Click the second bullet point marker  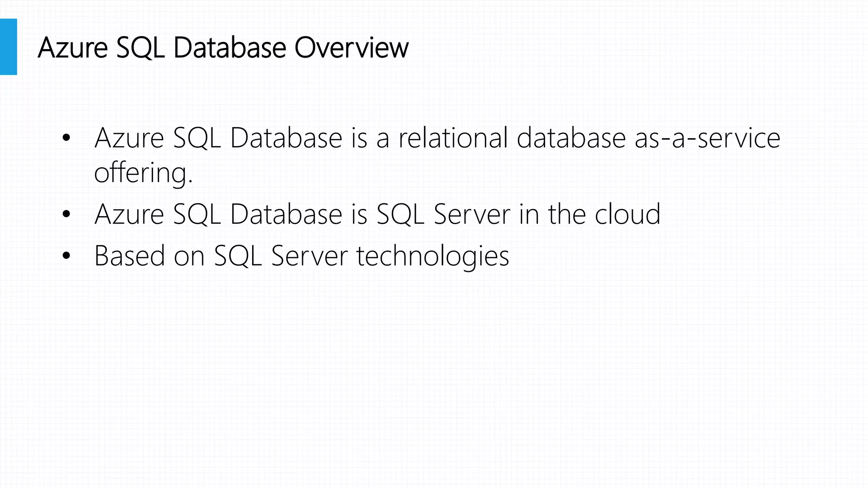point(66,214)
